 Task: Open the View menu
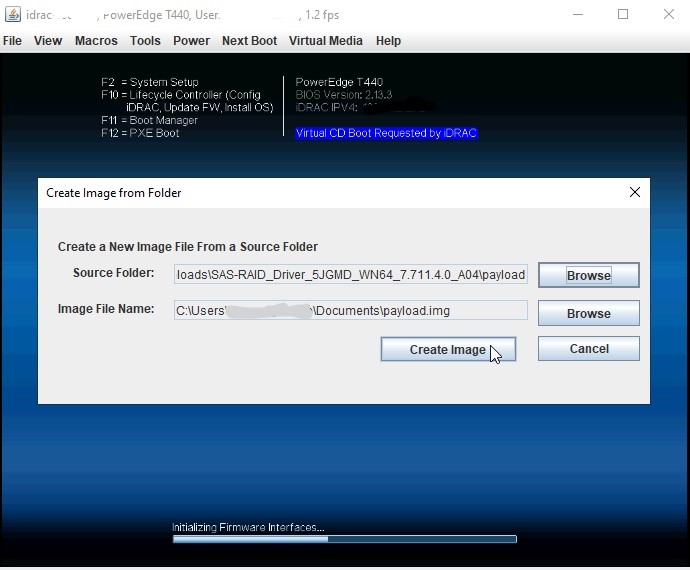(48, 41)
